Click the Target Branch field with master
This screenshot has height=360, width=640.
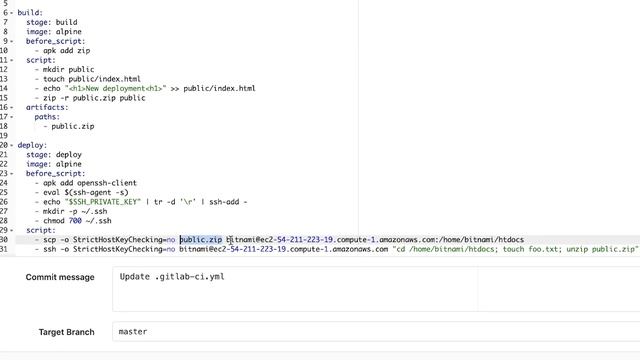pos(376,331)
